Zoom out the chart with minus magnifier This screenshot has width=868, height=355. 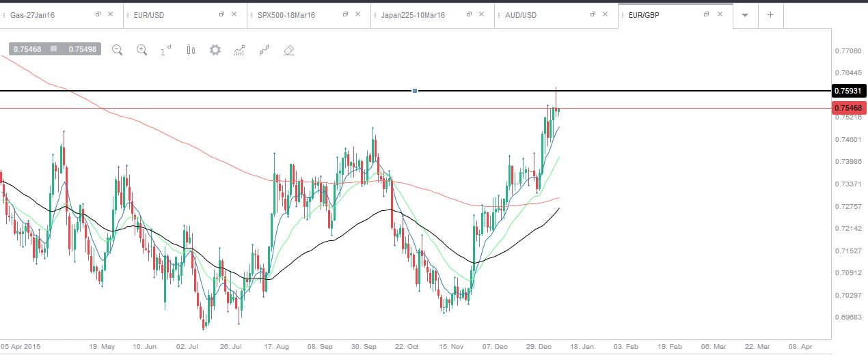117,50
